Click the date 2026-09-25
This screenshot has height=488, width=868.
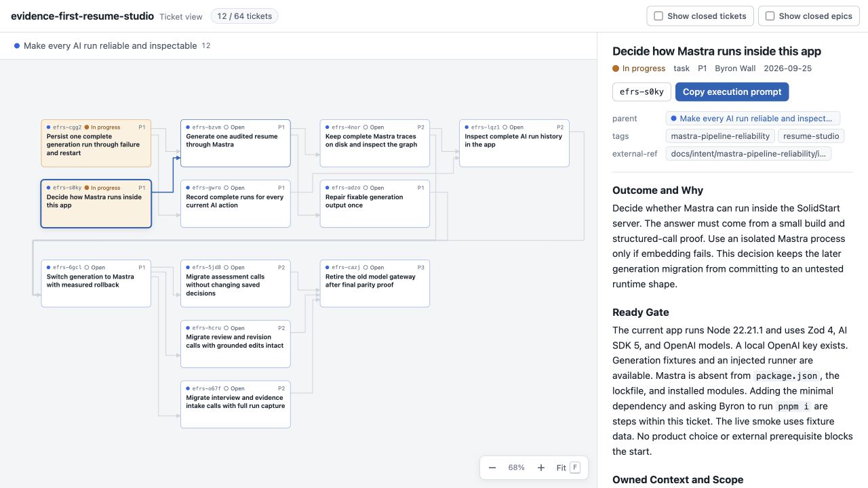(x=788, y=68)
